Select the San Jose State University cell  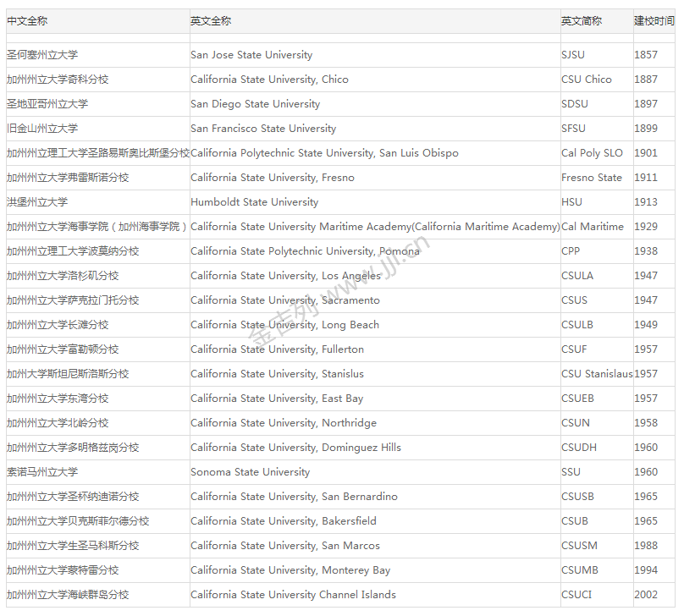pos(251,55)
